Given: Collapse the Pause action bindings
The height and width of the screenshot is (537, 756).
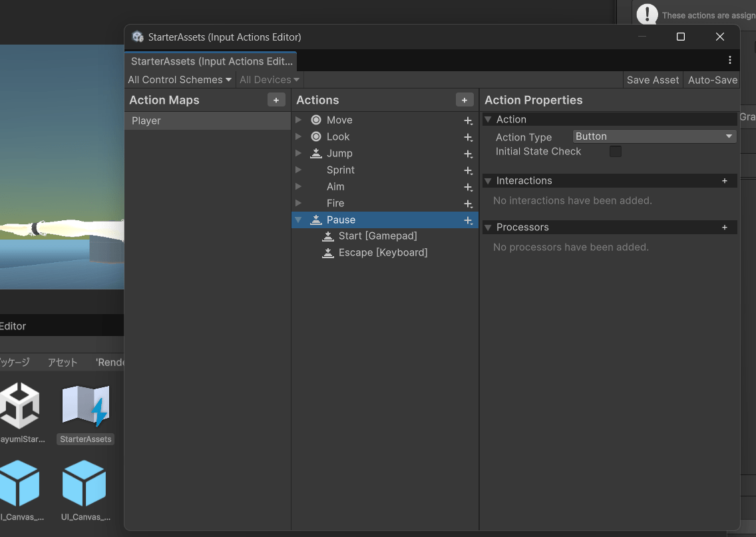Looking at the screenshot, I should [x=298, y=220].
